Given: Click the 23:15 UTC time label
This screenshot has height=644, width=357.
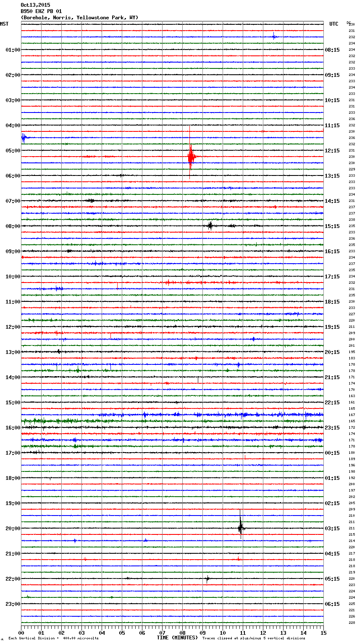Looking at the screenshot, I should pyautogui.click(x=332, y=428).
